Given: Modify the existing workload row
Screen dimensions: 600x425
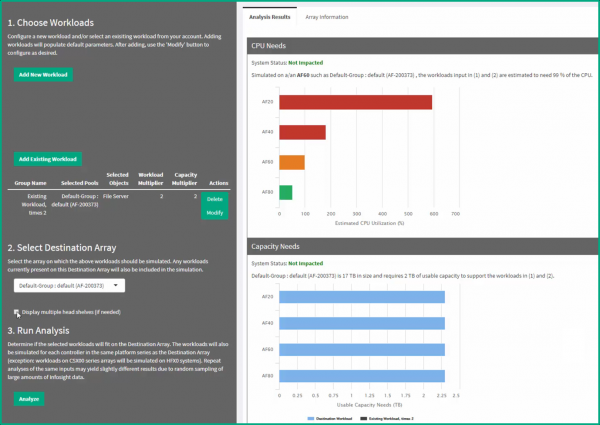Looking at the screenshot, I should [x=214, y=213].
